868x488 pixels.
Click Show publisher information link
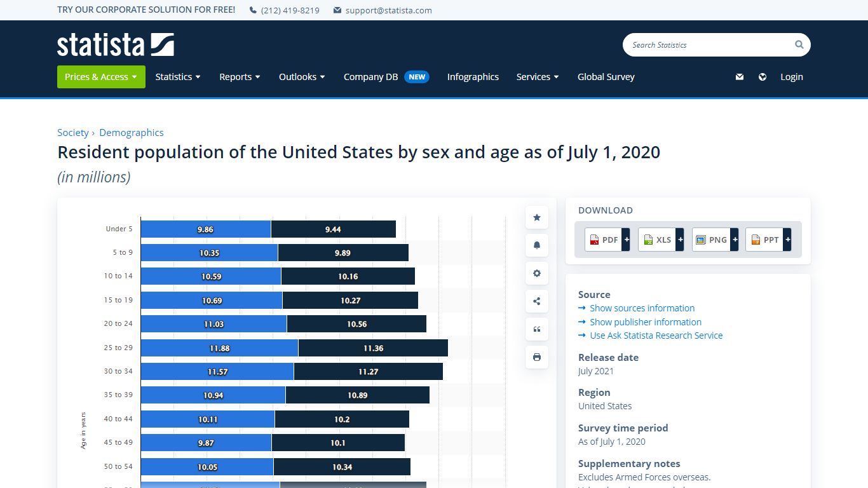pyautogui.click(x=646, y=322)
